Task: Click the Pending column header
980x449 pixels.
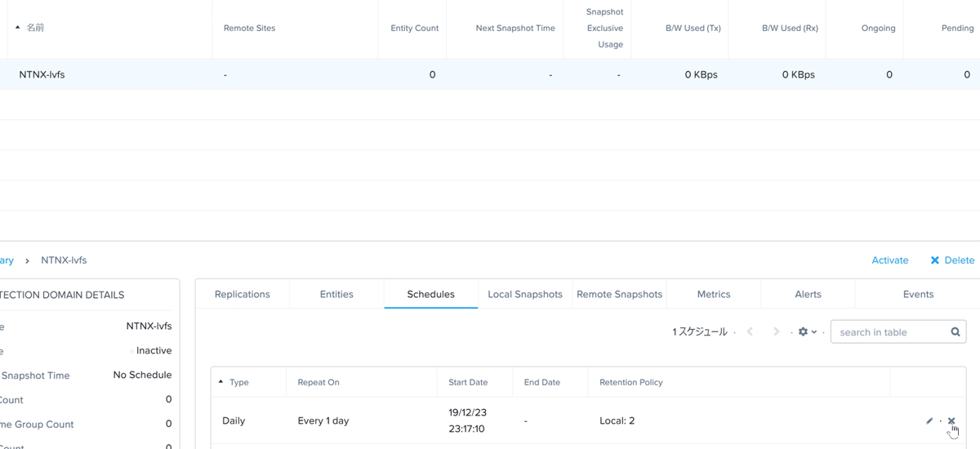Action: (957, 28)
